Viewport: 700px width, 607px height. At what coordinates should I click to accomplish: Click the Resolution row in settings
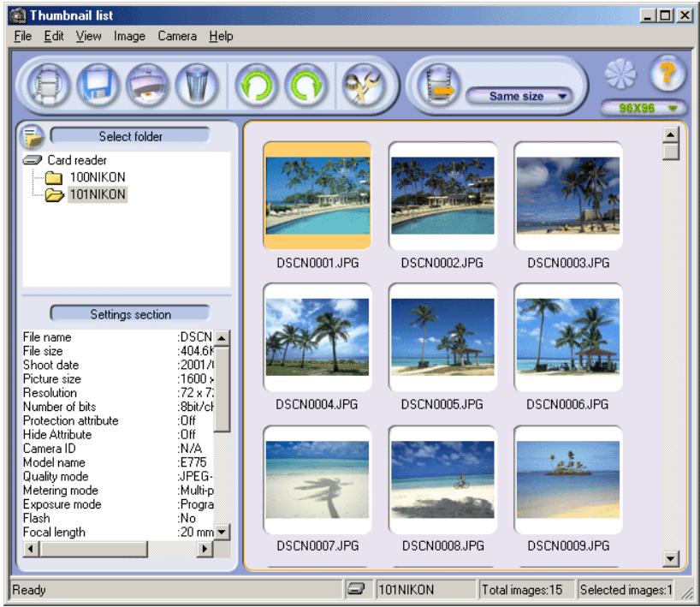118,393
